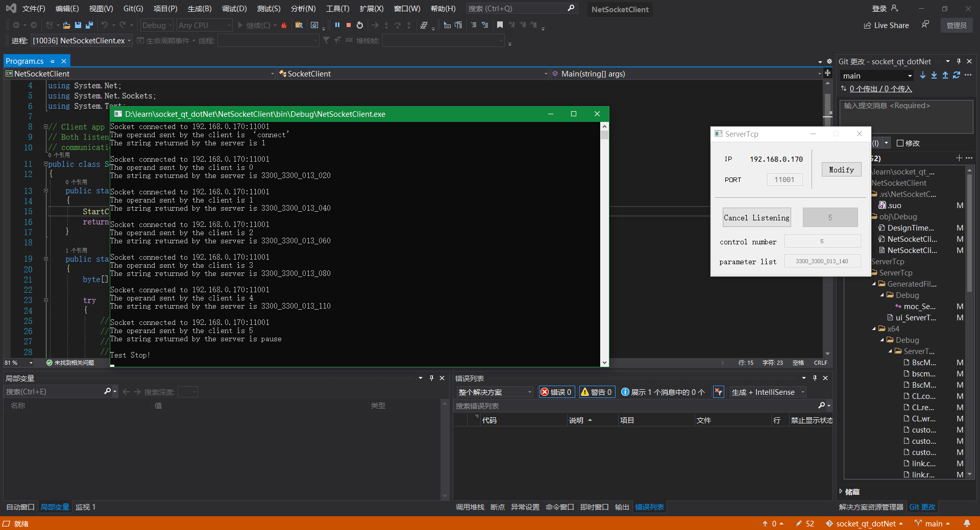This screenshot has height=530, width=980.
Task: Save all files with the multi-disk icon
Action: pos(89,25)
